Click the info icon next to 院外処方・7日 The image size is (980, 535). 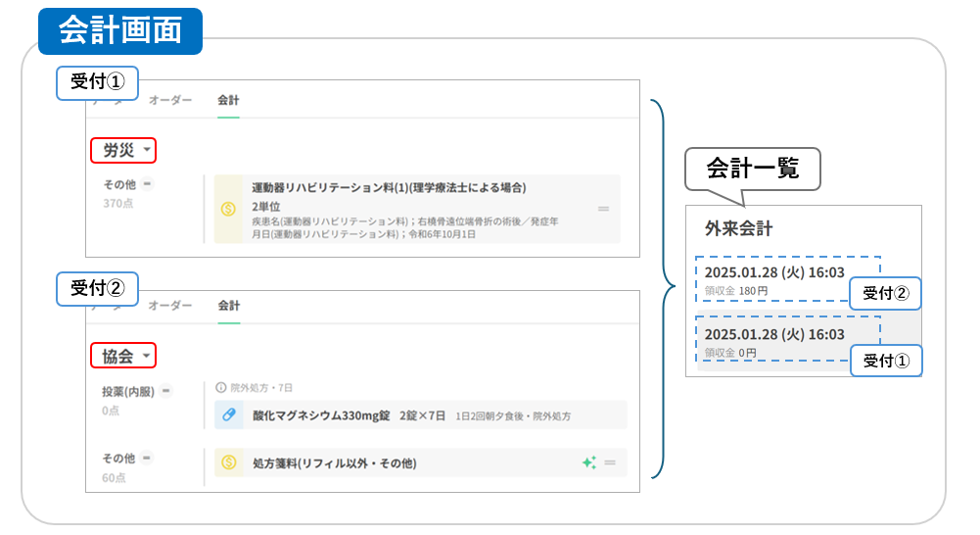pyautogui.click(x=220, y=387)
